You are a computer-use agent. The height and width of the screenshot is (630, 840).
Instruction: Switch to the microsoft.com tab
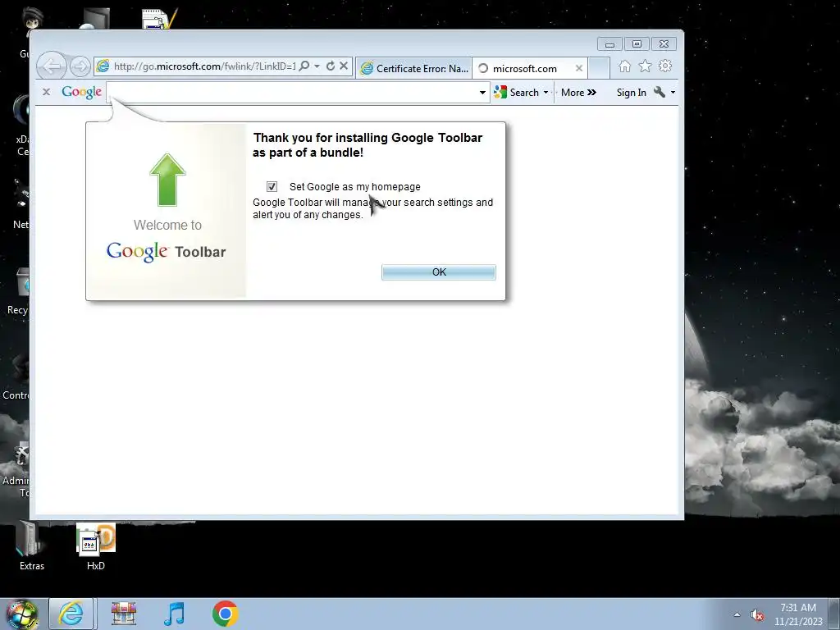tap(524, 69)
